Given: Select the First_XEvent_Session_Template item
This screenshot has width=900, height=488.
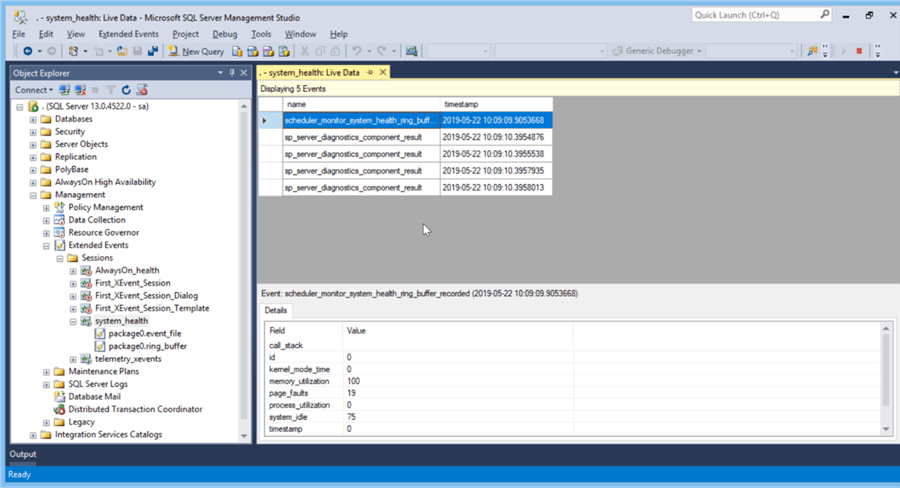Looking at the screenshot, I should coord(152,308).
